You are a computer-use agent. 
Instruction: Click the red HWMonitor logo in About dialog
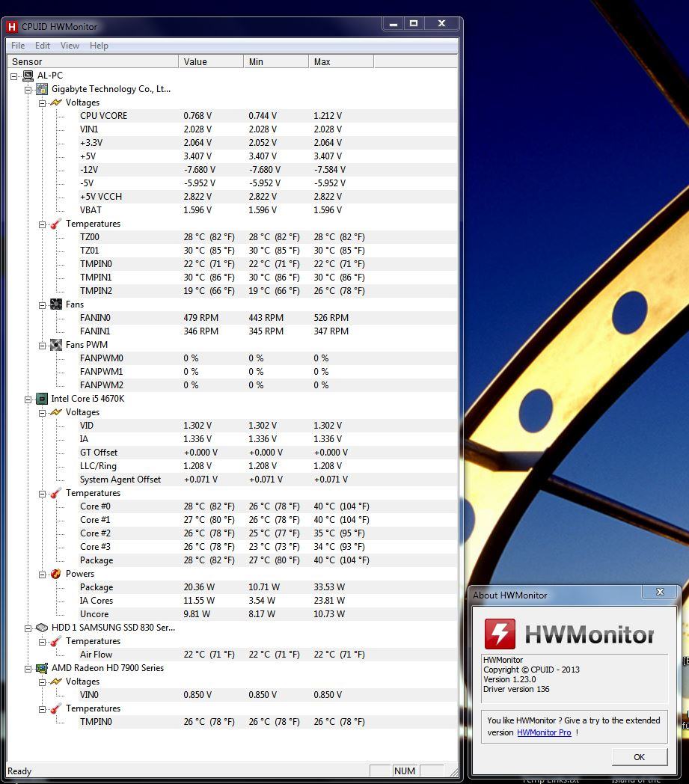pyautogui.click(x=500, y=634)
